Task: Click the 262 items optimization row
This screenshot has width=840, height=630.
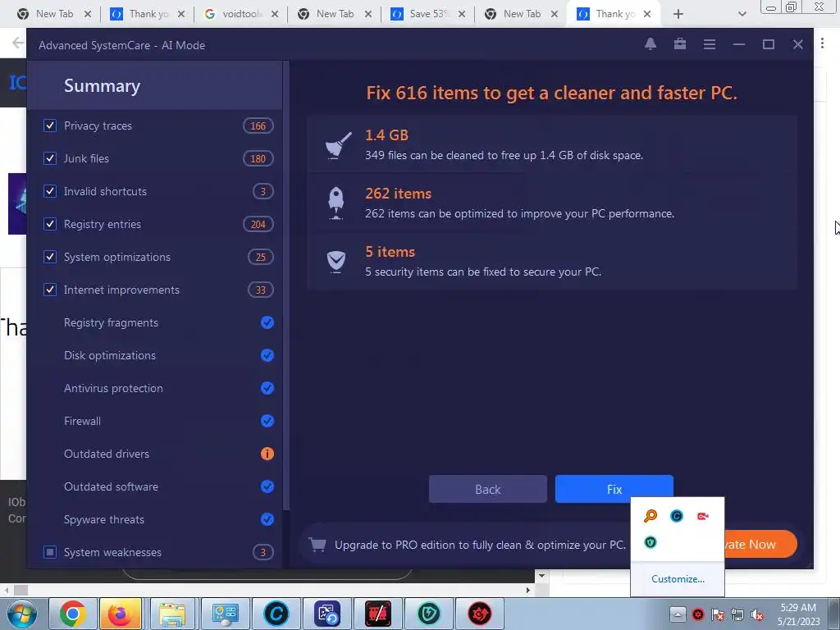Action: 552,203
